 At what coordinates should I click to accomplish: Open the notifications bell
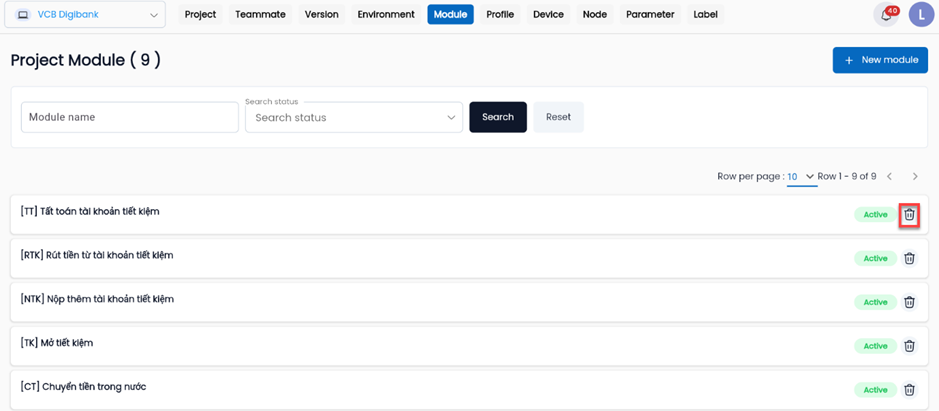tap(885, 15)
